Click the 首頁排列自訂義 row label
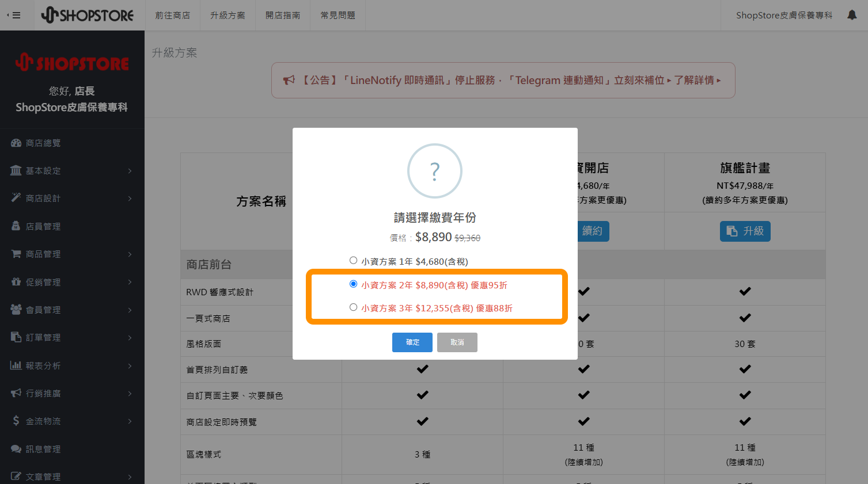 click(x=217, y=370)
